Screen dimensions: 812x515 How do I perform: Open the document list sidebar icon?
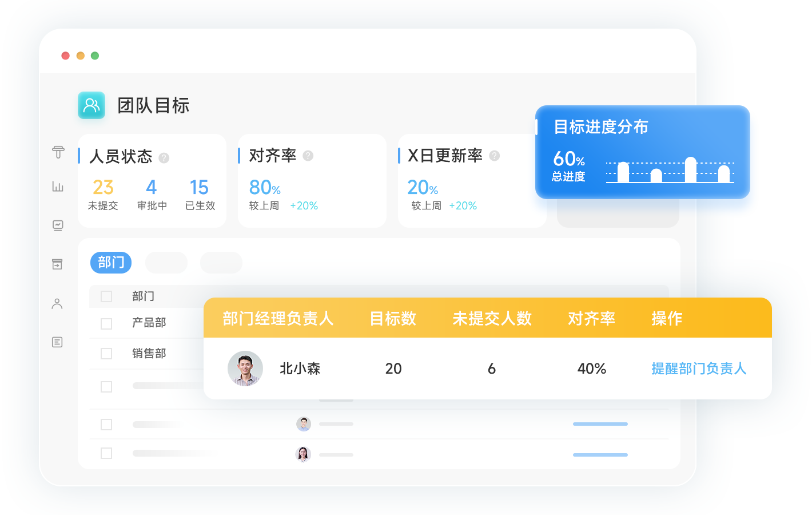coord(57,342)
